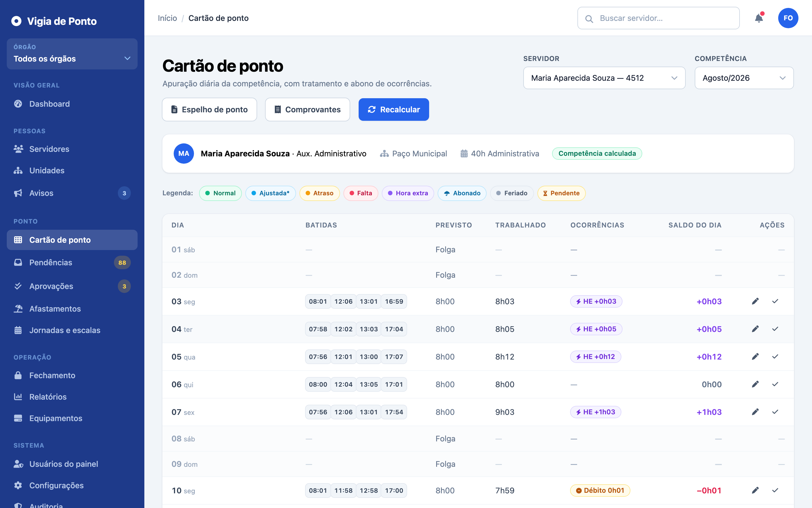Expand the Órgão selector
Viewport: 812px width, 508px height.
pos(72,54)
